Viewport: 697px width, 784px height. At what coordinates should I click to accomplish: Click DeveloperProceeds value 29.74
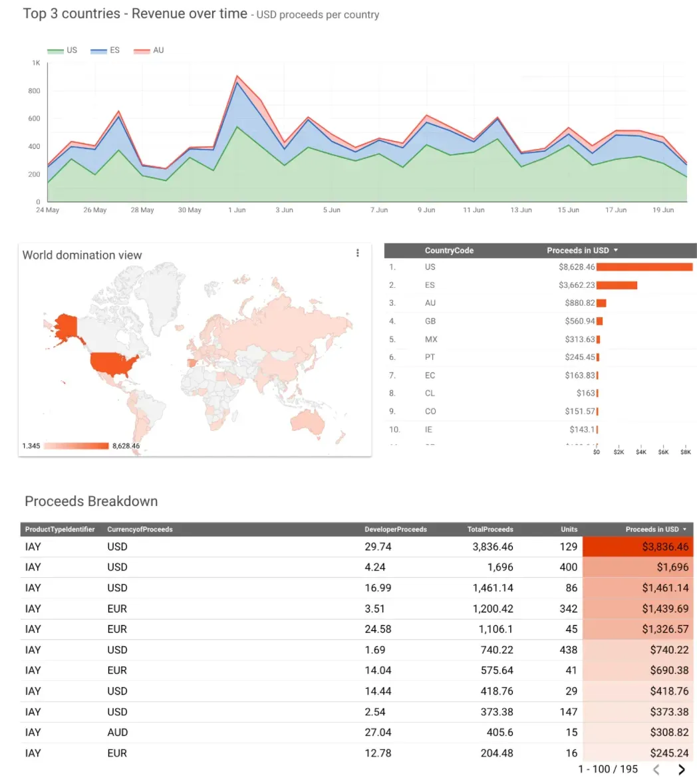click(378, 547)
